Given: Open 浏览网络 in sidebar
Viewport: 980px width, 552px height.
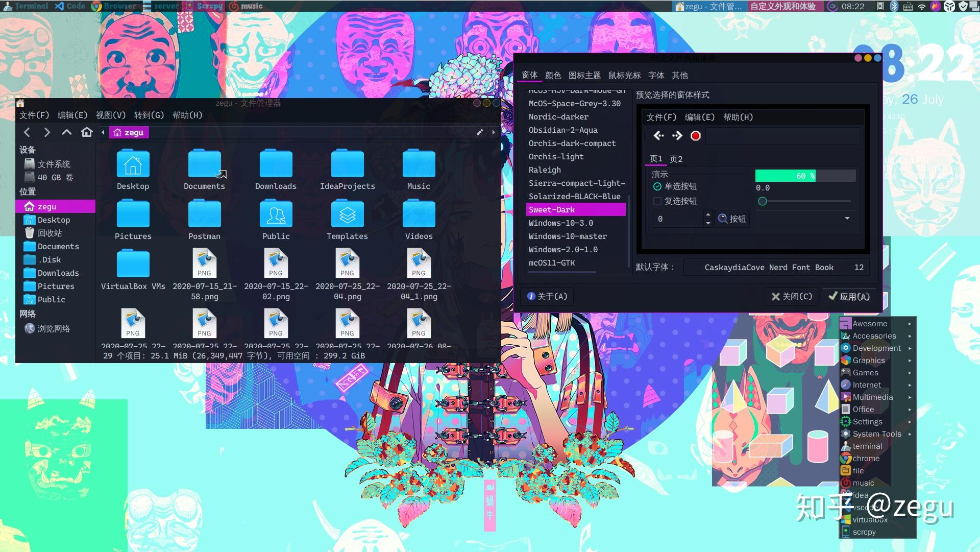Looking at the screenshot, I should tap(56, 329).
